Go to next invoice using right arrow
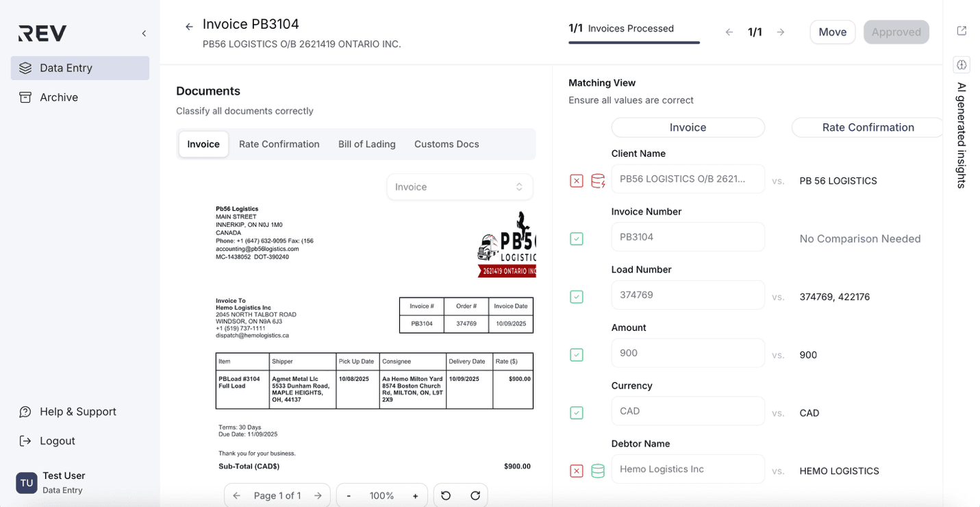Viewport: 980px width, 507px height. pyautogui.click(x=781, y=32)
